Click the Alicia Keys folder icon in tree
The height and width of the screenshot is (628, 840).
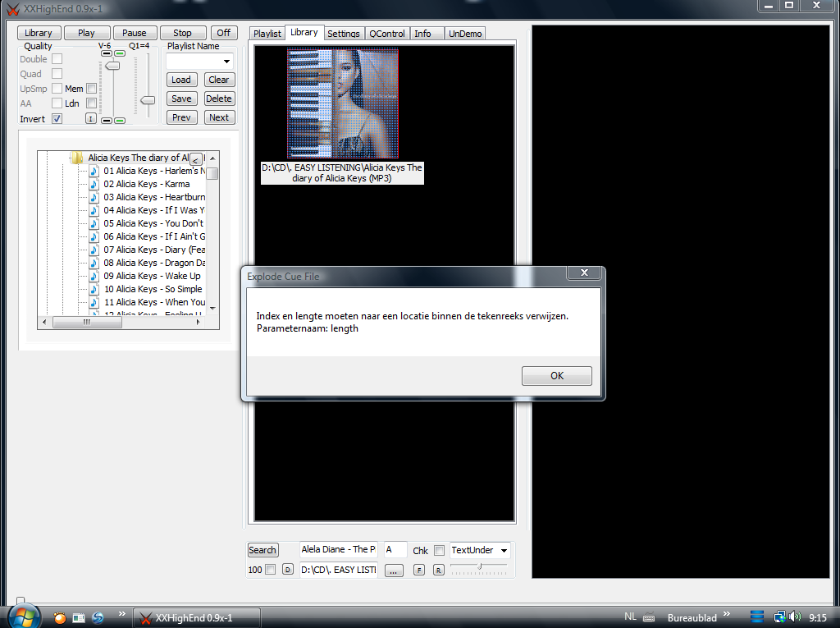click(x=76, y=158)
